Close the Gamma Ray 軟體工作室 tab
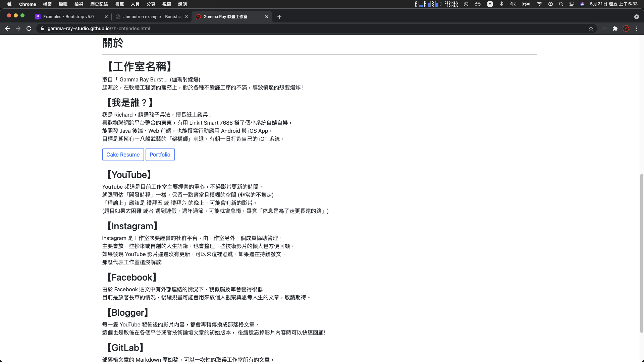The image size is (644, 362). coord(267,17)
